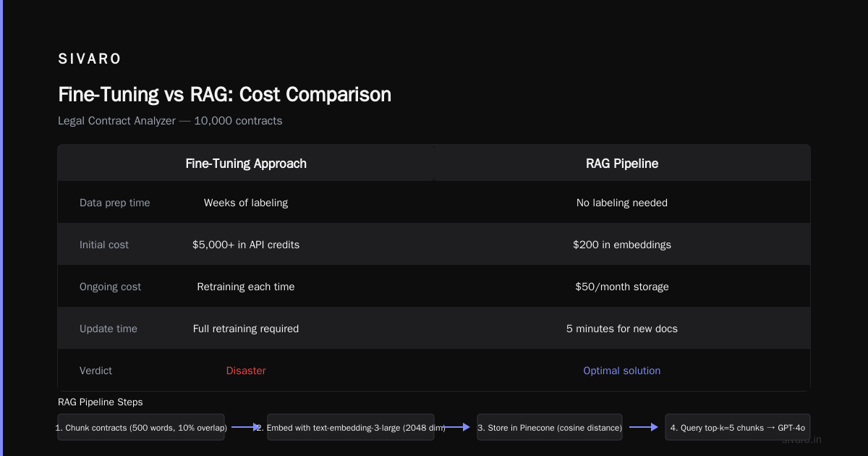The image size is (868, 456).
Task: Click the 'Weeks of labeling' cell
Action: tap(246, 203)
